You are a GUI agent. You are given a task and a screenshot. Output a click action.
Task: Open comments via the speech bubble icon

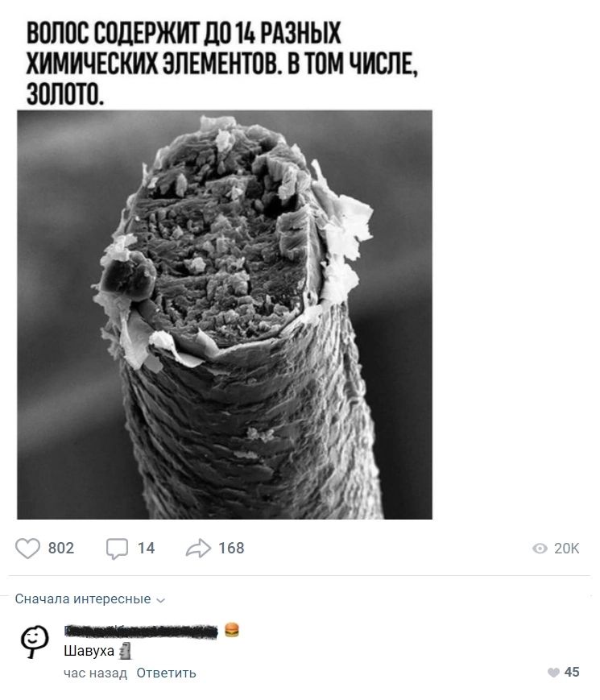[x=117, y=549]
